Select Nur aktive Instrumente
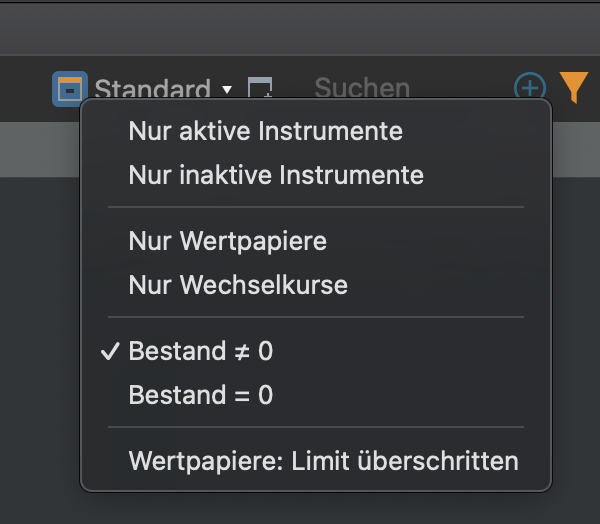 pos(265,131)
